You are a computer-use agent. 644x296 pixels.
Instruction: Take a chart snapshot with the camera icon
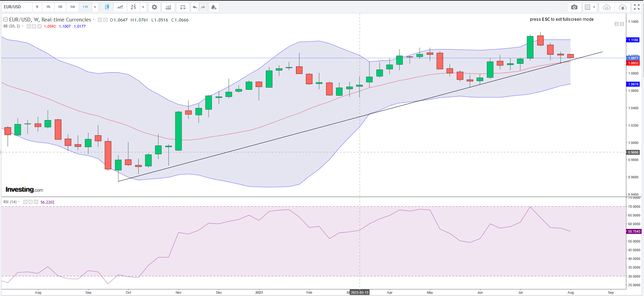pos(574,7)
